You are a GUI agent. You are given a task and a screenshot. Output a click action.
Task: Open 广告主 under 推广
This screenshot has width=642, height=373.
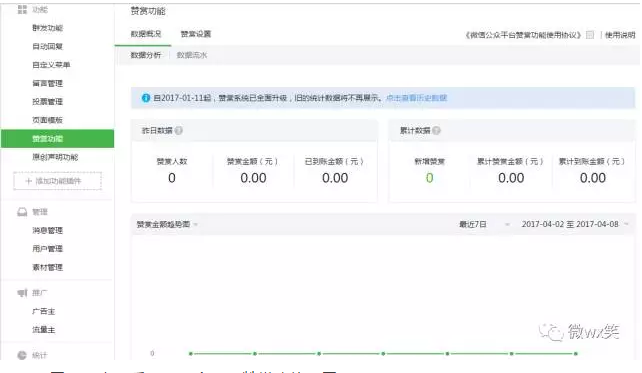[43, 311]
